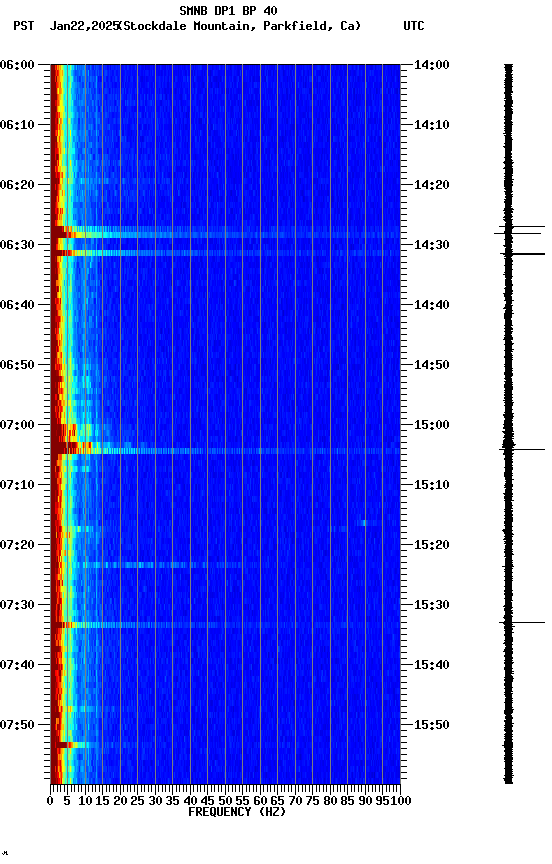This screenshot has width=552, height=864.
Task: Click the 100 Hz frequency axis label
Action: tap(403, 801)
